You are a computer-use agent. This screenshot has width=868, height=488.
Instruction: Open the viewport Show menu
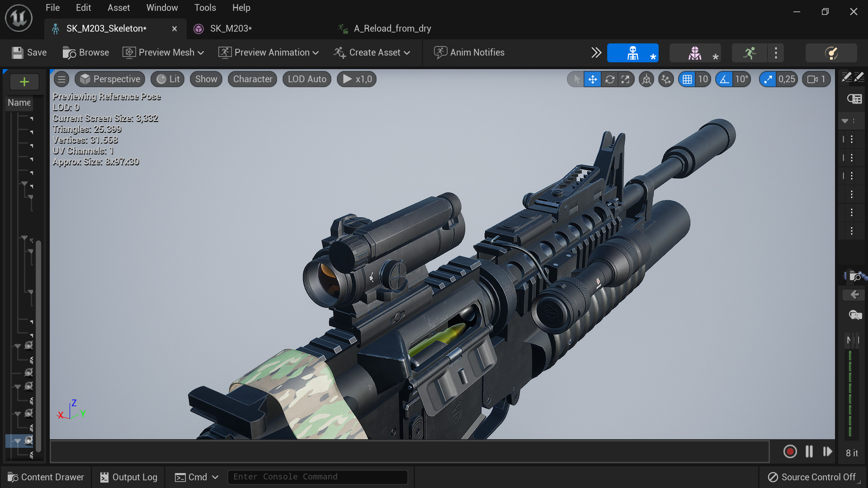tap(206, 79)
